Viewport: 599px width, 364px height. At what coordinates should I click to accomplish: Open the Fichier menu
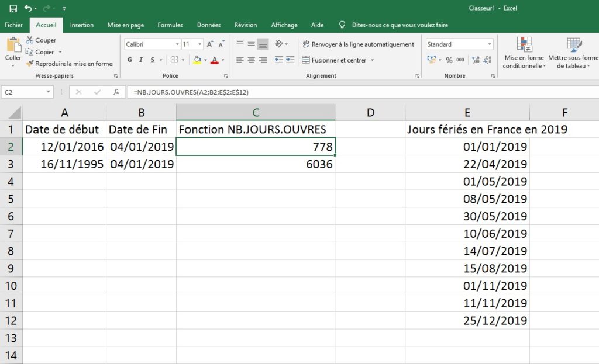[13, 25]
